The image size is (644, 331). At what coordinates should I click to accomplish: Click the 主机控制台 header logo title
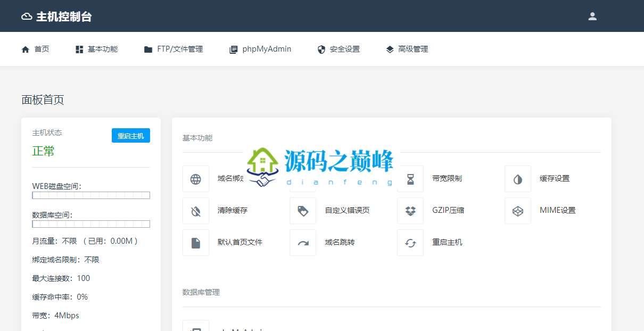coord(57,16)
